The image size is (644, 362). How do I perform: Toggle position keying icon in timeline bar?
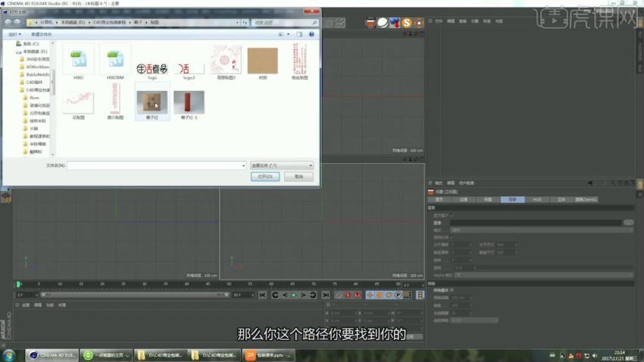pos(370,295)
